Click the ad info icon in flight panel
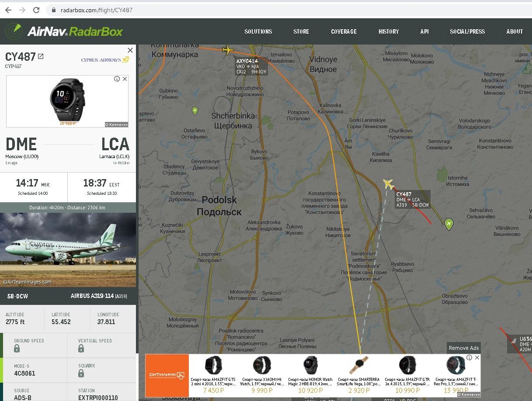The height and width of the screenshot is (401, 532). pos(117,79)
